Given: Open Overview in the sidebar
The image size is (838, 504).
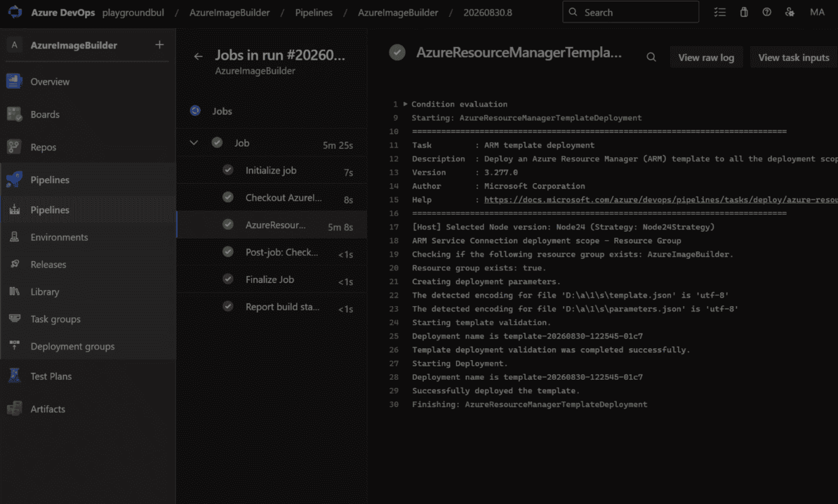Looking at the screenshot, I should point(88,81).
